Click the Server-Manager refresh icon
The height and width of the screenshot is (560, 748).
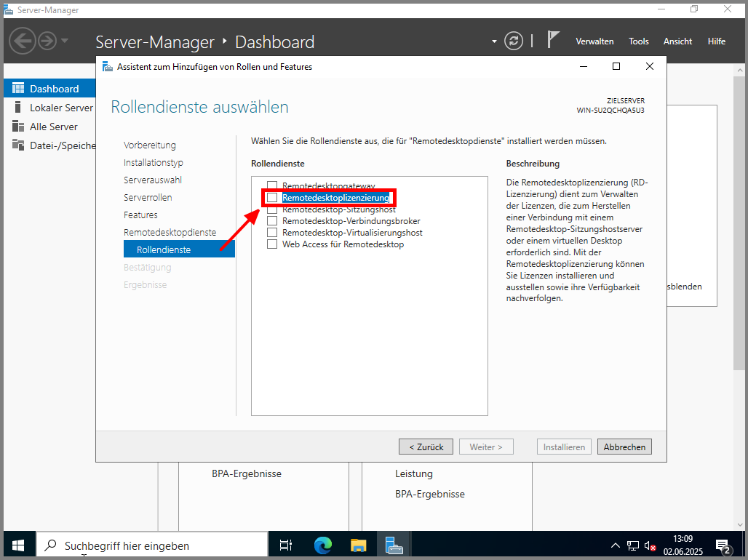(514, 41)
